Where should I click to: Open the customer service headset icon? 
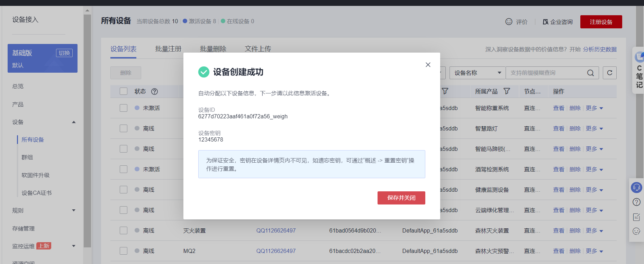[636, 188]
